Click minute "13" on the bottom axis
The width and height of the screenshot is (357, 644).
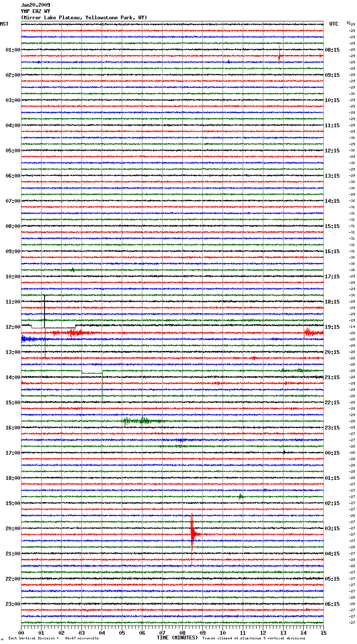(x=283, y=633)
